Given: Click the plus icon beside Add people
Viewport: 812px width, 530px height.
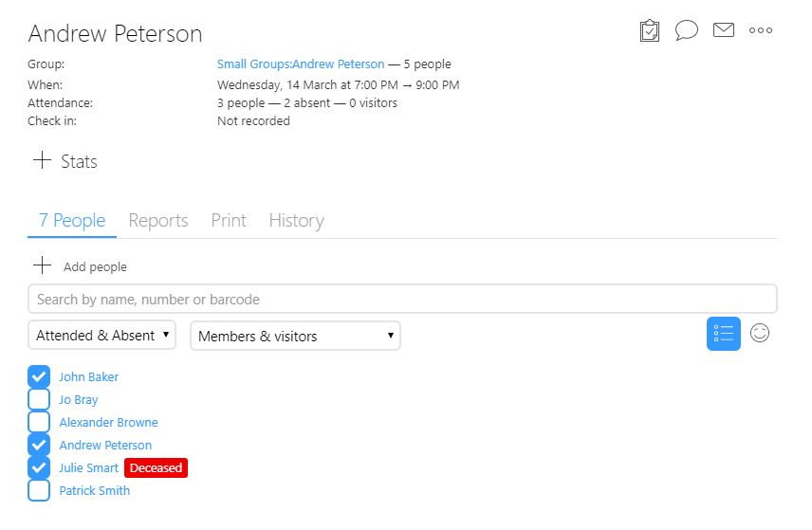Looking at the screenshot, I should pos(42,265).
